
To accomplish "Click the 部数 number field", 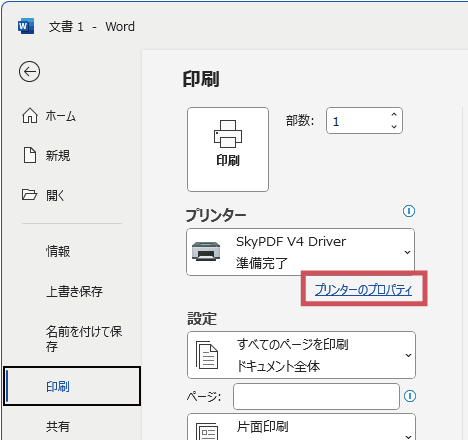I will click(x=364, y=121).
